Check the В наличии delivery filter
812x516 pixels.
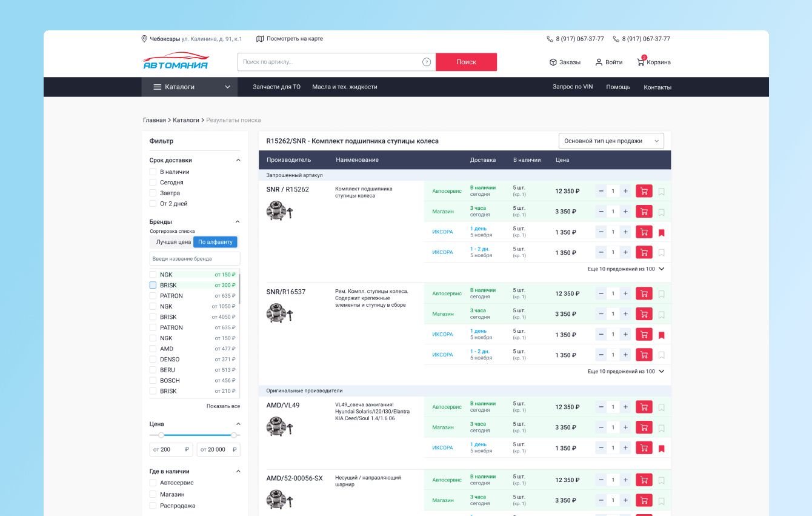click(153, 172)
